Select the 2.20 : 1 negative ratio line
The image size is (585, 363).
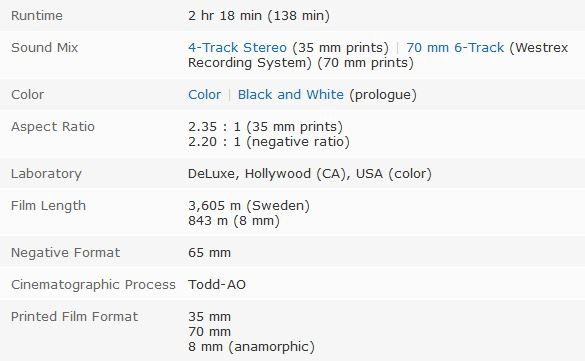269,142
